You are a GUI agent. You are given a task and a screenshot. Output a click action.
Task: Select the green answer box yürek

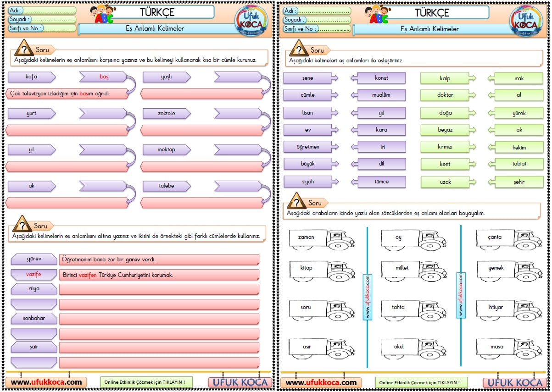point(516,113)
